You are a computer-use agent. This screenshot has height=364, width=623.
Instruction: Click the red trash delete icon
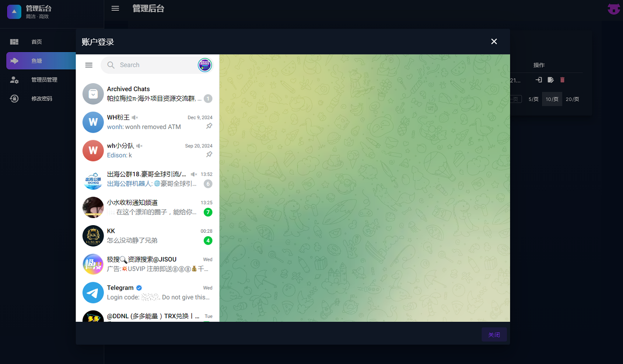pyautogui.click(x=562, y=80)
